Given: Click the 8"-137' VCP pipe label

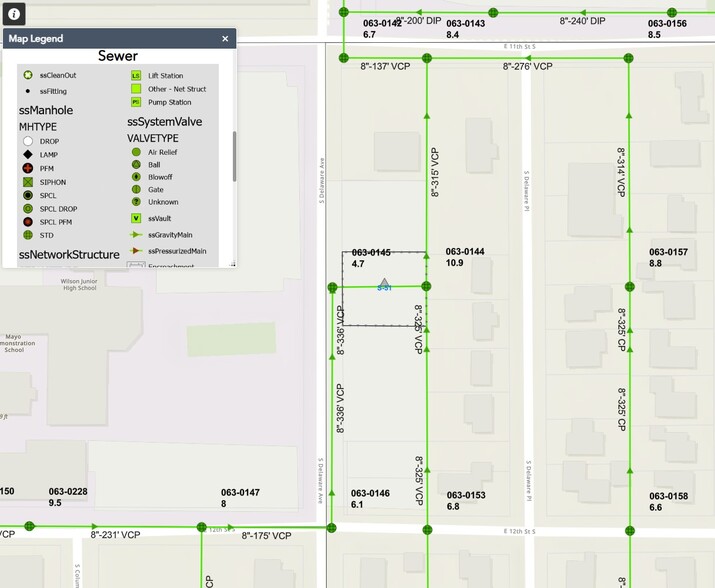Looking at the screenshot, I should point(386,67).
